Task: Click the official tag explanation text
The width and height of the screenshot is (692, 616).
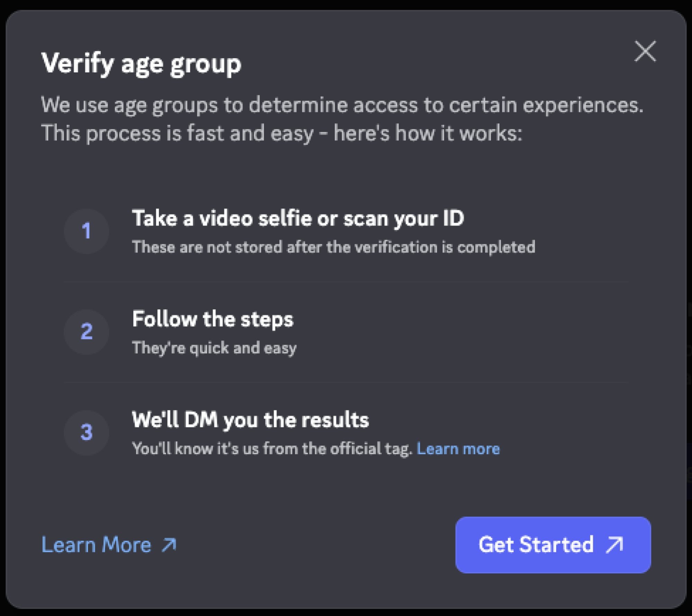Action: click(272, 448)
